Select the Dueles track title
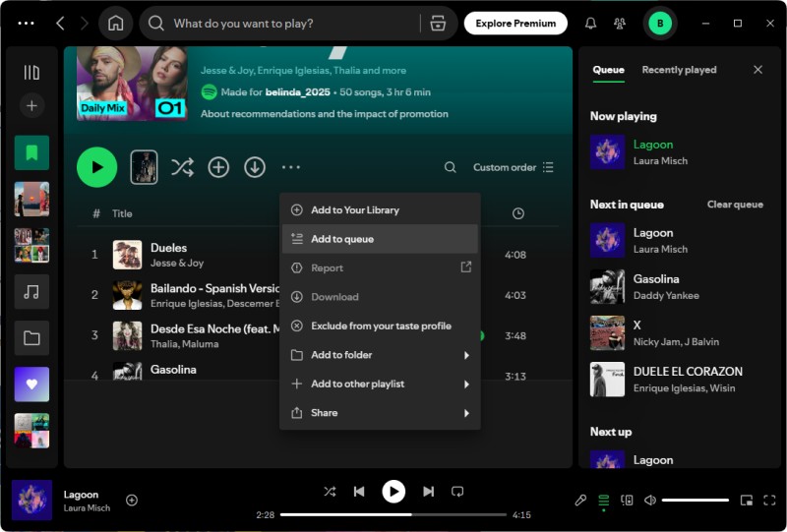The image size is (787, 532). coord(168,248)
